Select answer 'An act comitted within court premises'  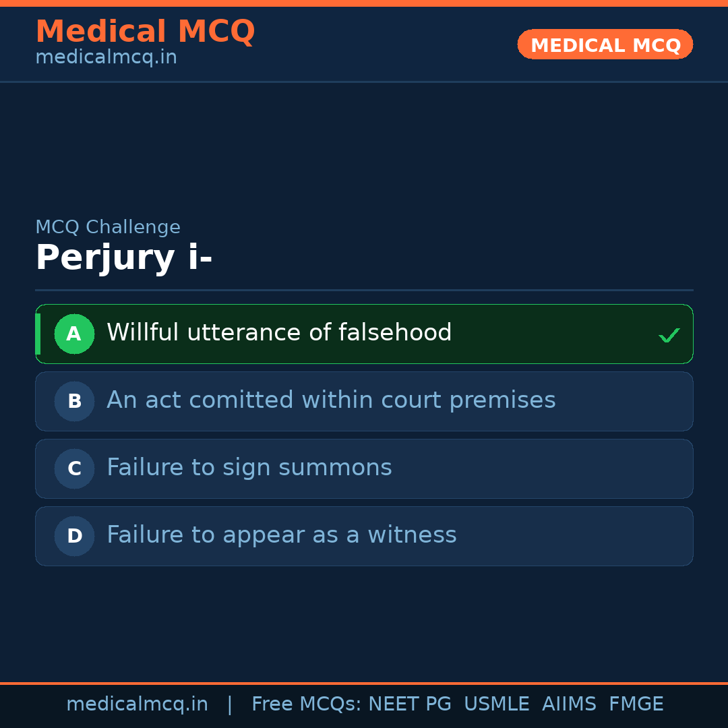tap(330, 400)
